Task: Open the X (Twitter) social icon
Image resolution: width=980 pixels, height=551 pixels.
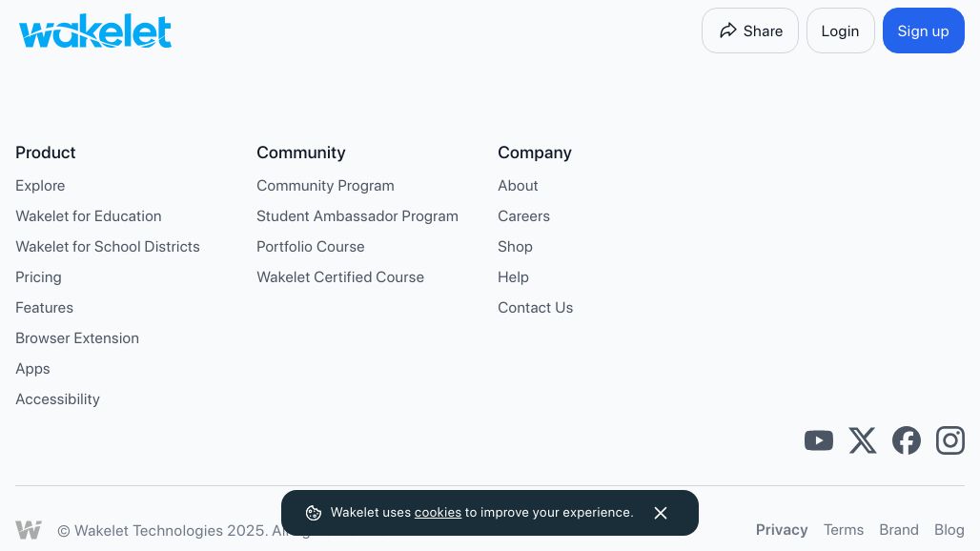Action: (x=863, y=440)
